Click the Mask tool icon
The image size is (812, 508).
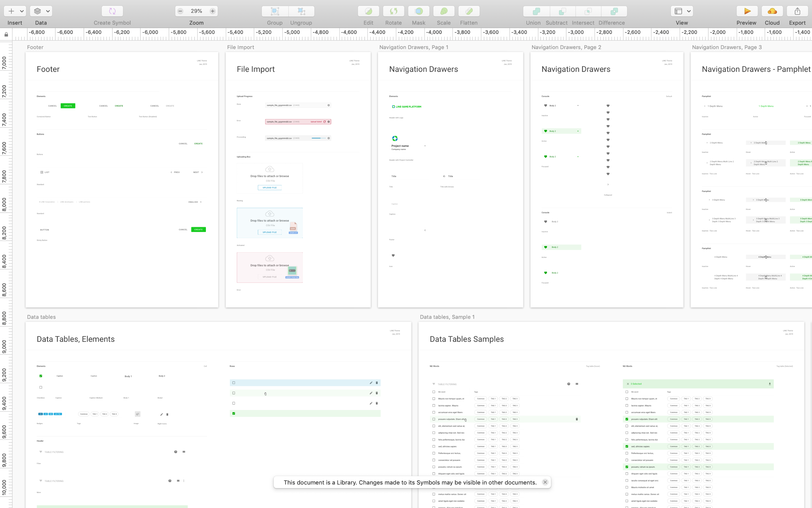pyautogui.click(x=419, y=11)
